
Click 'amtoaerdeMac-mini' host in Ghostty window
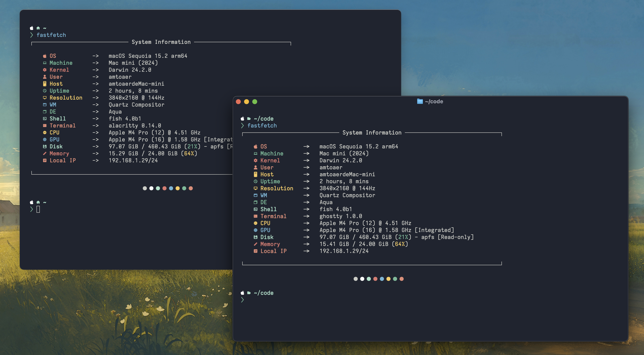pos(347,174)
